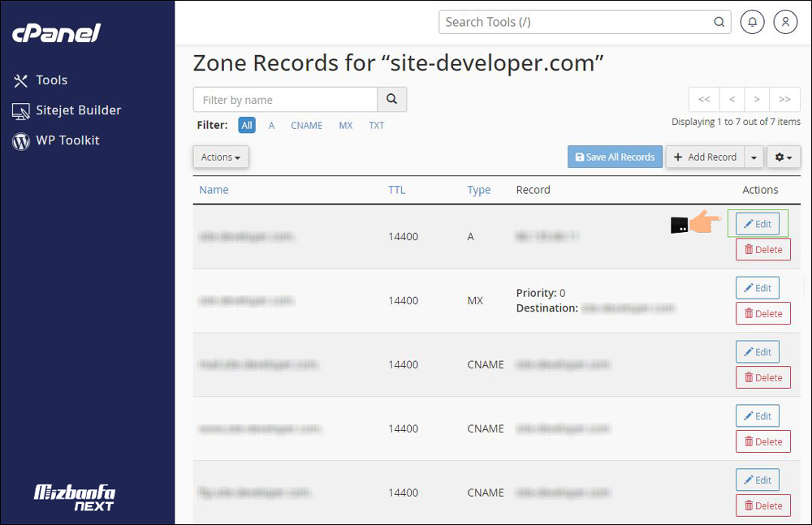This screenshot has height=525, width=812.
Task: Click the Destination label in MX row
Action: coord(546,308)
